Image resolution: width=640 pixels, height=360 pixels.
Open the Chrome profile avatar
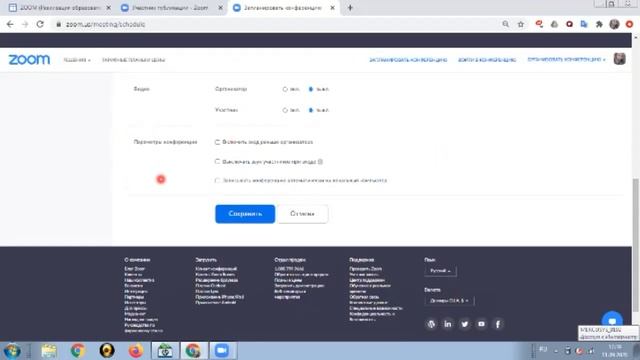(x=614, y=24)
